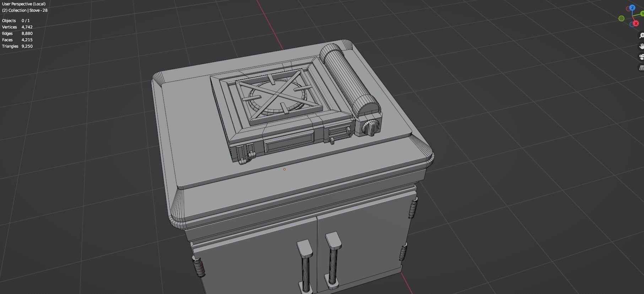
Task: Click the blue Z axis gizmo ball
Action: tap(632, 7)
